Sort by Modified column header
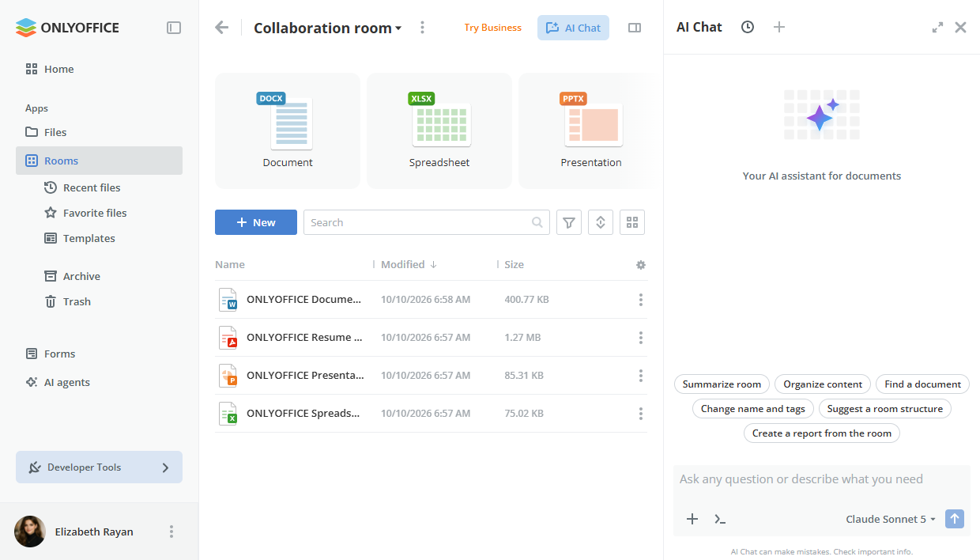The height and width of the screenshot is (560, 980). point(409,264)
